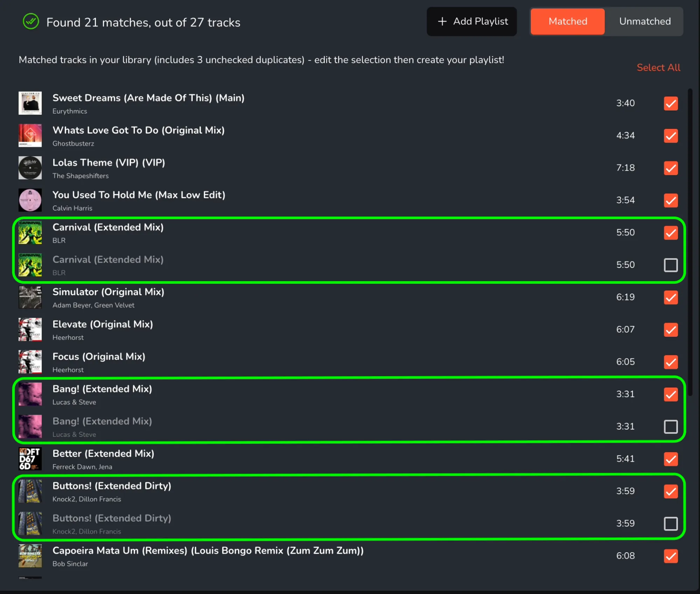The height and width of the screenshot is (594, 700).
Task: Uncheck Whats Love Got To Do checkbox
Action: pos(671,136)
